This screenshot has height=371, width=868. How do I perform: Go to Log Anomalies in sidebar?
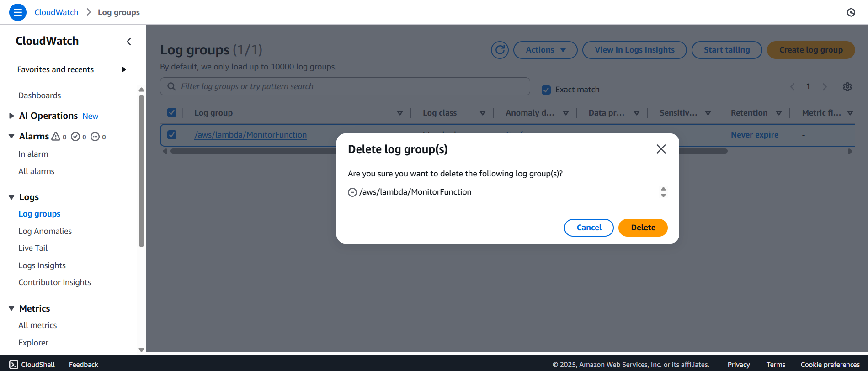click(x=45, y=231)
